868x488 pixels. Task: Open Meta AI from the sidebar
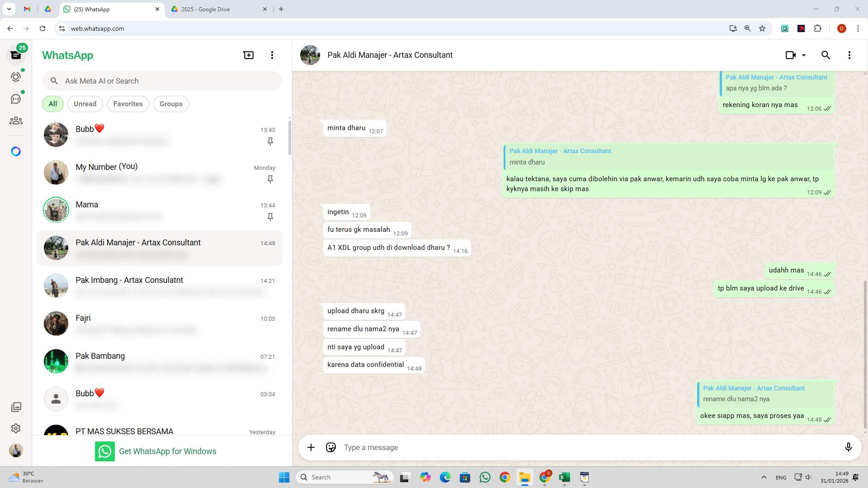click(16, 151)
